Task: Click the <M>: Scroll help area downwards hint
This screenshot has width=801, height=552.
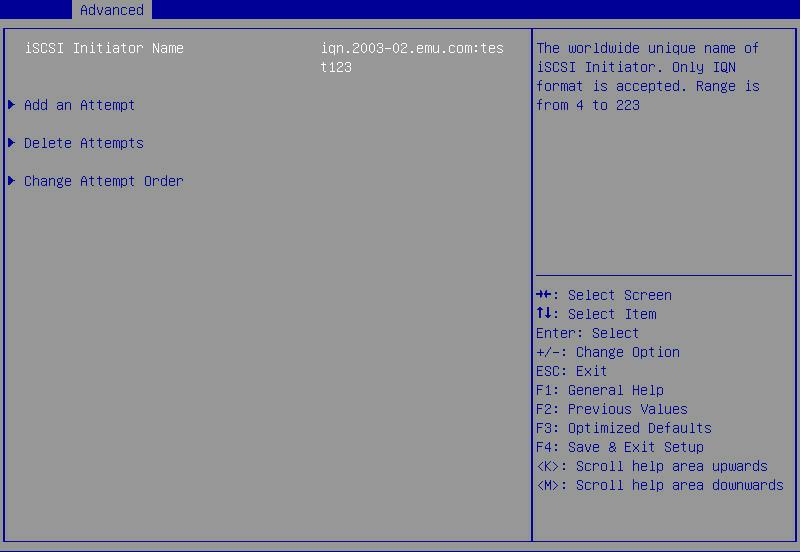Action: click(659, 485)
